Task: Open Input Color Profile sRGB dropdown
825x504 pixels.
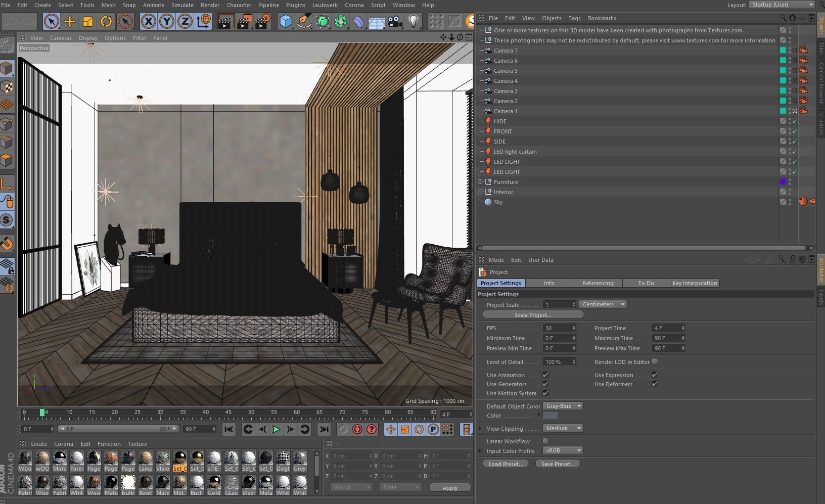Action: click(563, 450)
